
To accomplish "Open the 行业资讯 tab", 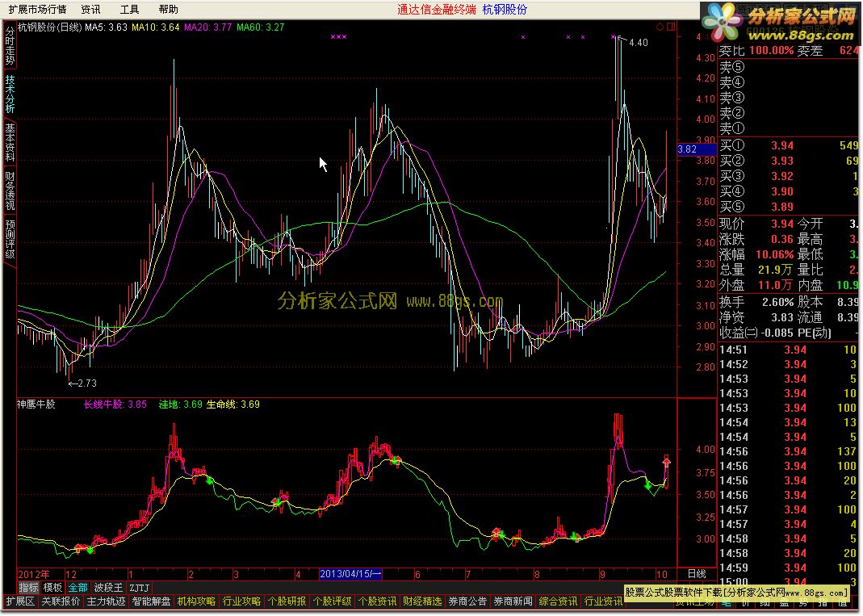I will [x=603, y=601].
